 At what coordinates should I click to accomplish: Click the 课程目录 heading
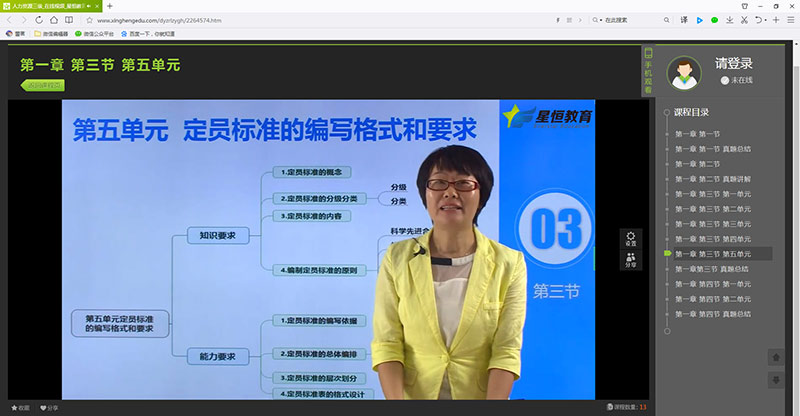coord(691,112)
